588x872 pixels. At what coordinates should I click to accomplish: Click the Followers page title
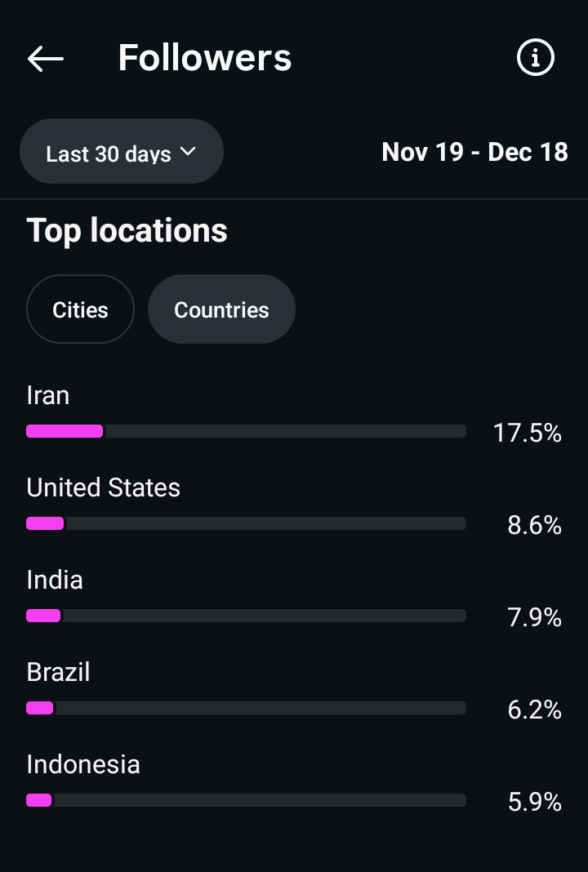204,58
